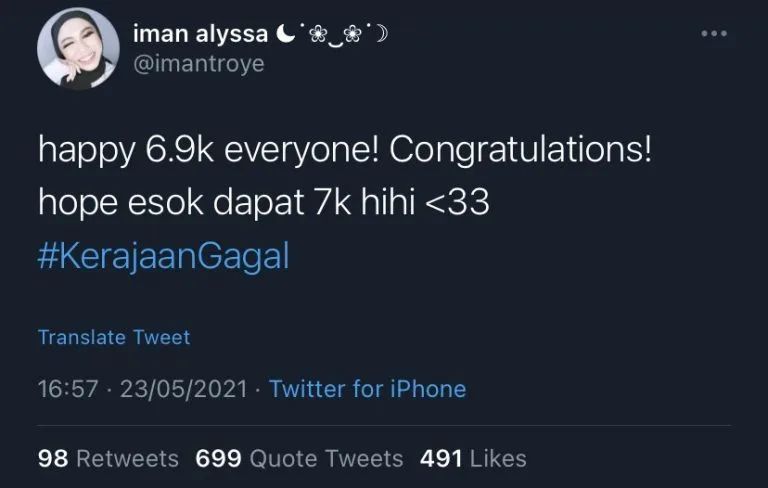Open the 491 Likes list

[x=473, y=459]
